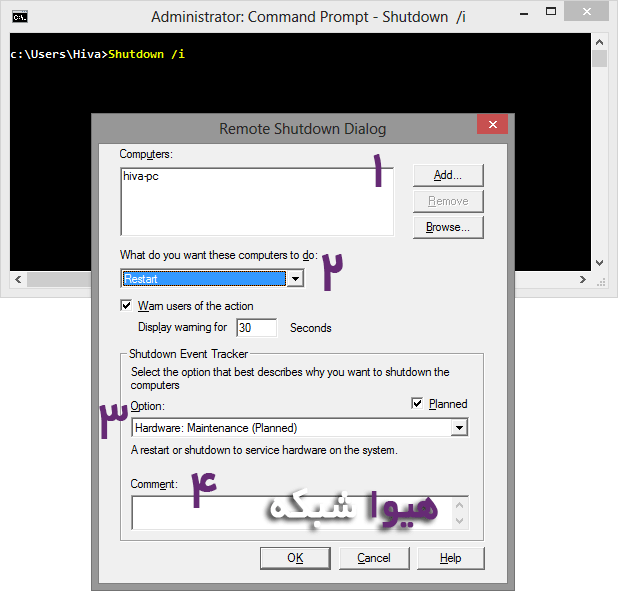Open the Restart action dropdown
This screenshot has height=591, width=618.
coord(294,279)
